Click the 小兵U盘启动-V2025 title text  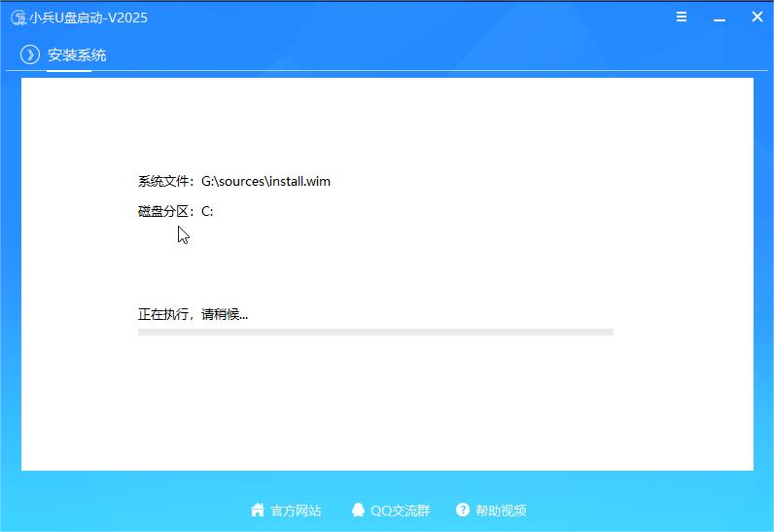pos(88,18)
